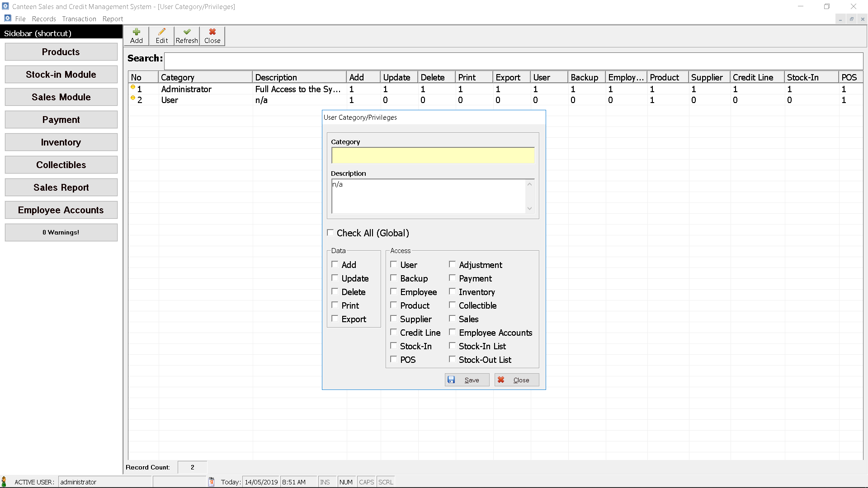Click the Save button icon in dialog

coord(451,380)
